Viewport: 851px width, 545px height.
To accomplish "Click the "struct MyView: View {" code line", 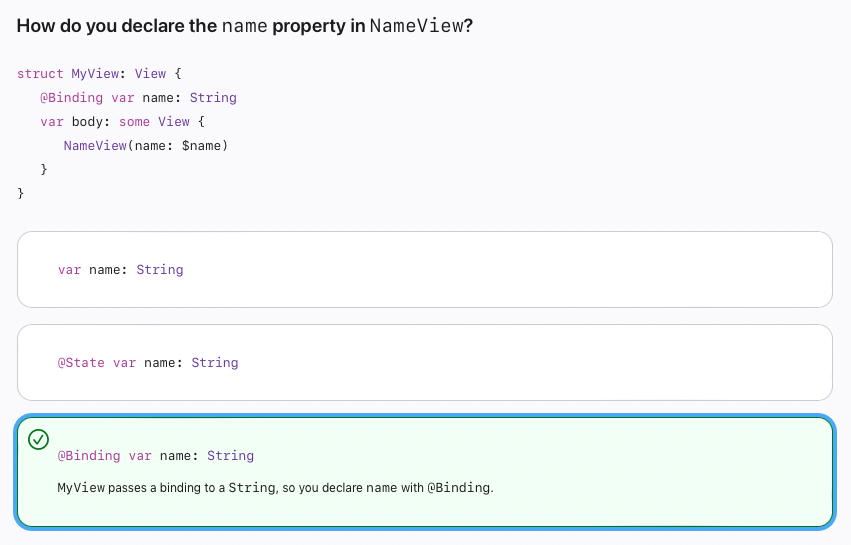I will tap(99, 74).
